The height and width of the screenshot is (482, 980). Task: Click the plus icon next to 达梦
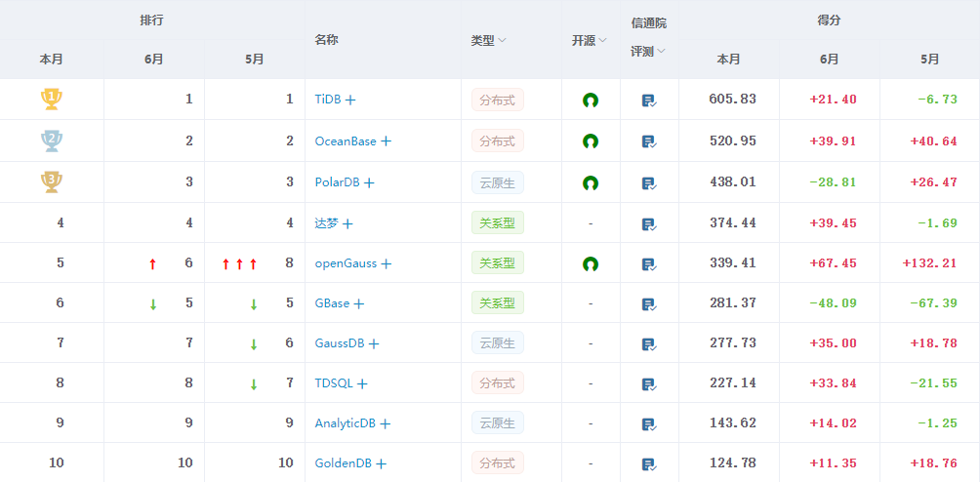pos(347,223)
